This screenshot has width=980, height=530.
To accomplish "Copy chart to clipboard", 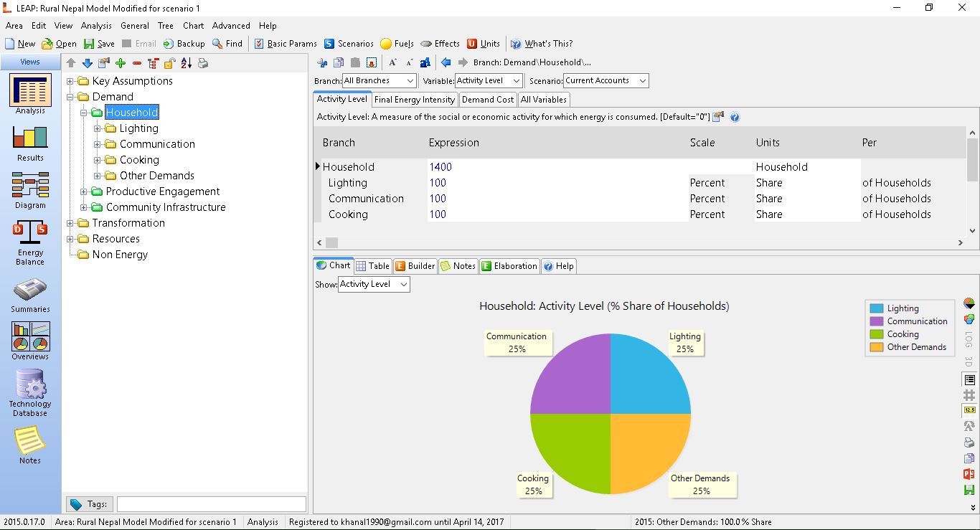I will pyautogui.click(x=969, y=458).
